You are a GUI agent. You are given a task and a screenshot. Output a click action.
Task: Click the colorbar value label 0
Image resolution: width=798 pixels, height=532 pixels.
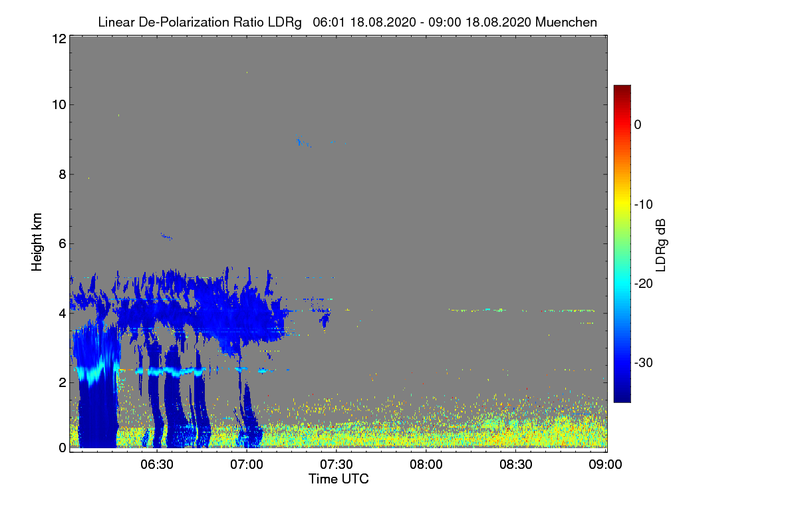(x=638, y=124)
